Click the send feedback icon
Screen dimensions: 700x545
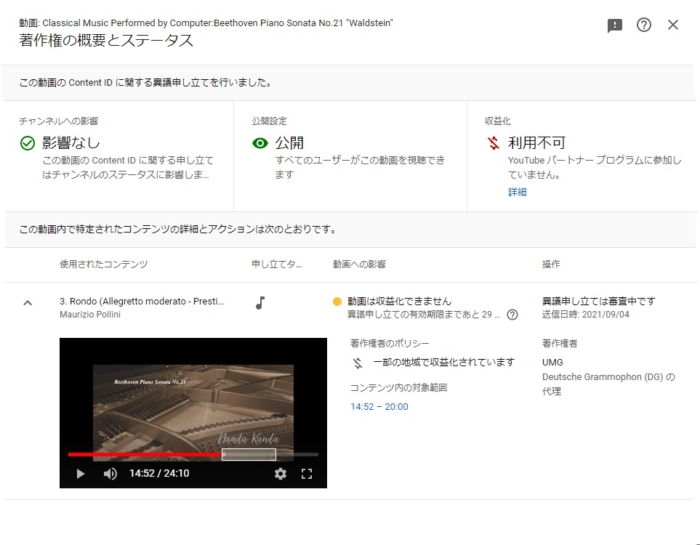(x=615, y=26)
